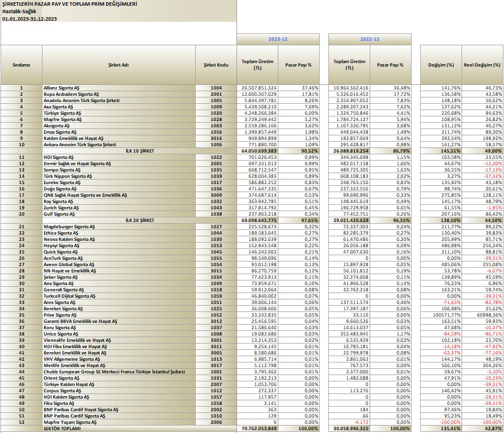504x433 pixels.
Task: Select BNP Paribas Cardif Hayat Sigorta AŞ
Action: click(x=119, y=409)
